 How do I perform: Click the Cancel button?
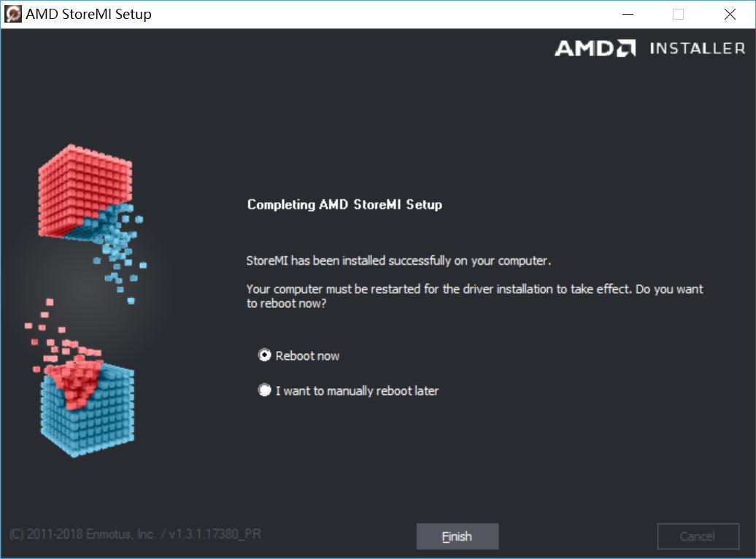click(698, 536)
